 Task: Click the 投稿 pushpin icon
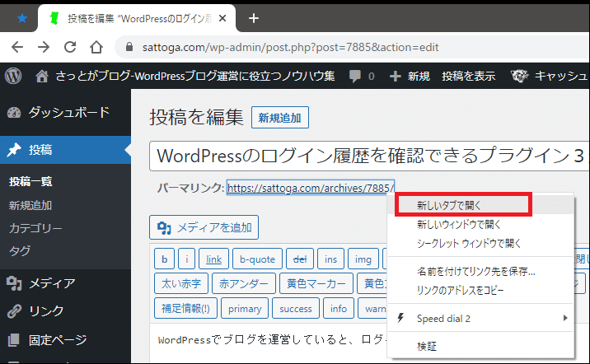[14, 150]
